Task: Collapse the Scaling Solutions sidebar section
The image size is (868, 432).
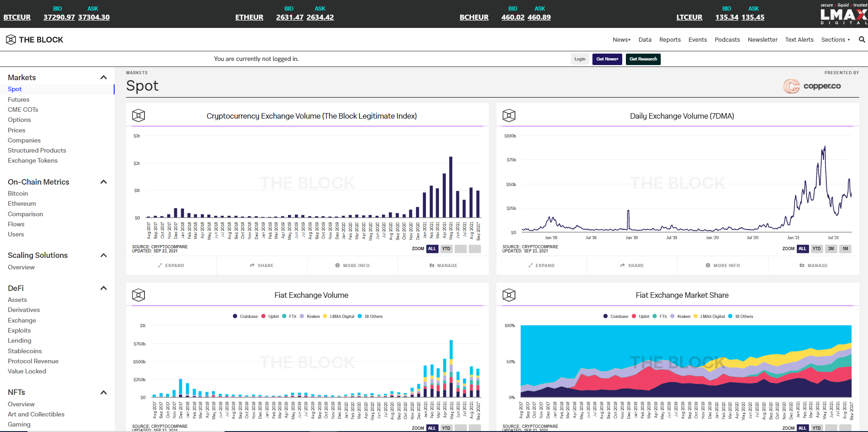Action: [104, 255]
